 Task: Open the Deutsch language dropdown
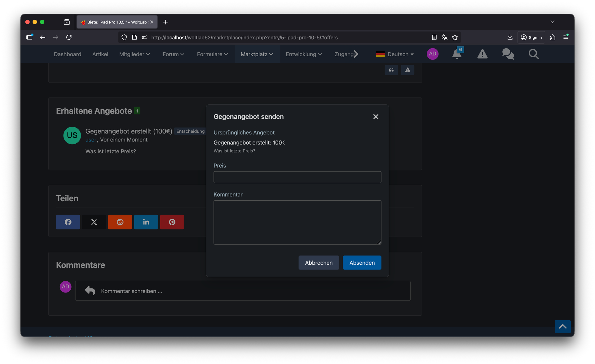click(x=395, y=54)
